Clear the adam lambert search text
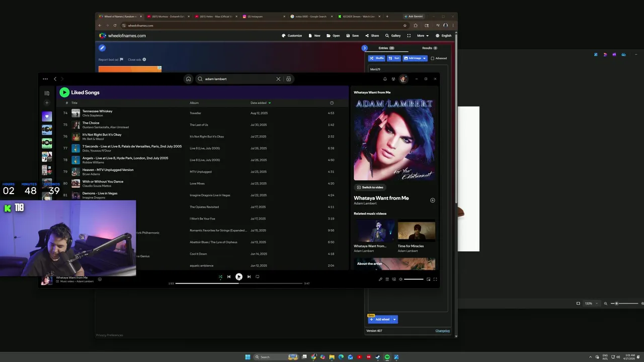 pyautogui.click(x=278, y=79)
